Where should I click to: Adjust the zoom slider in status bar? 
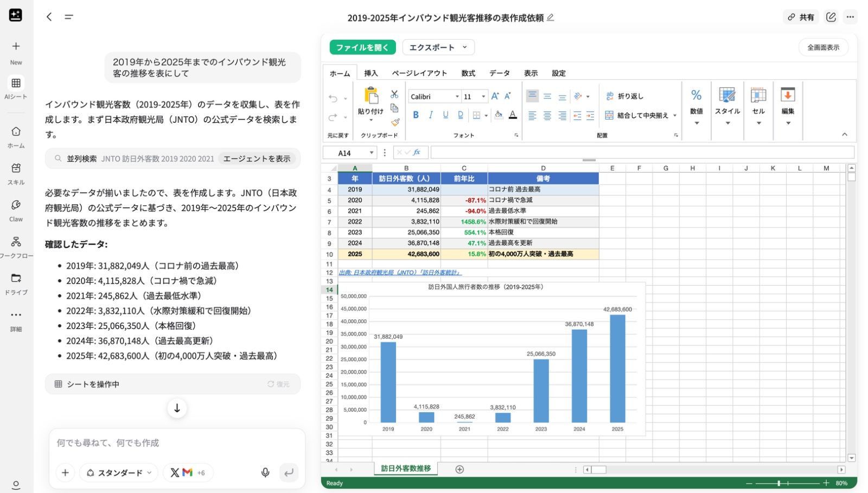click(x=787, y=483)
